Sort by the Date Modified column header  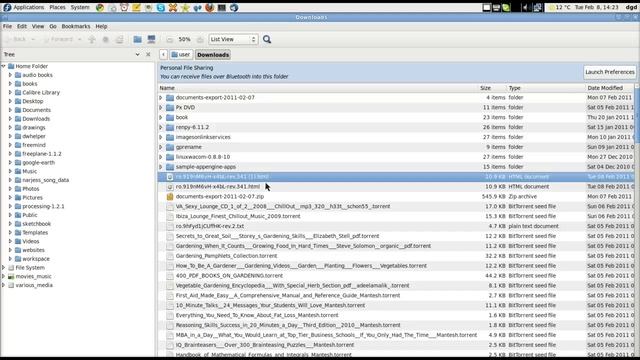click(610, 88)
